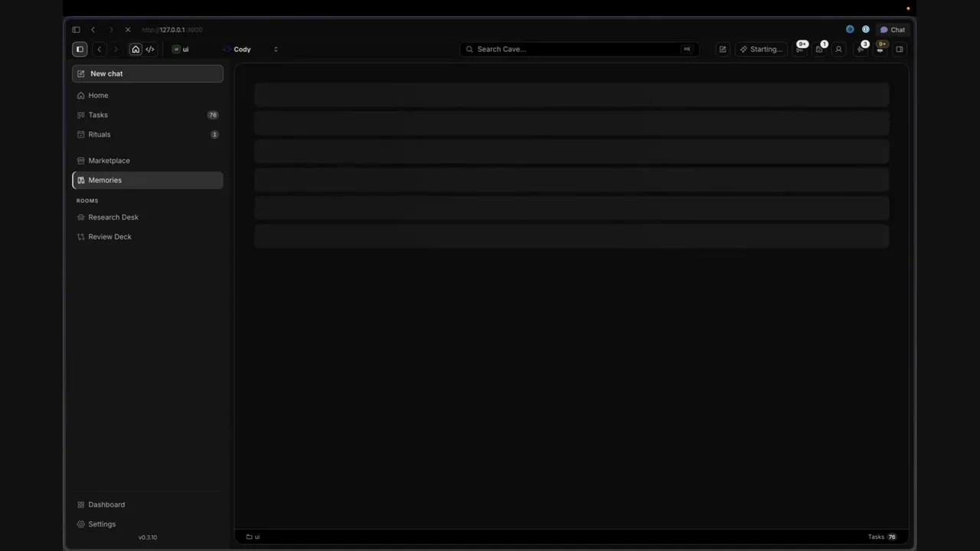Open the Review Deck room

(x=148, y=236)
